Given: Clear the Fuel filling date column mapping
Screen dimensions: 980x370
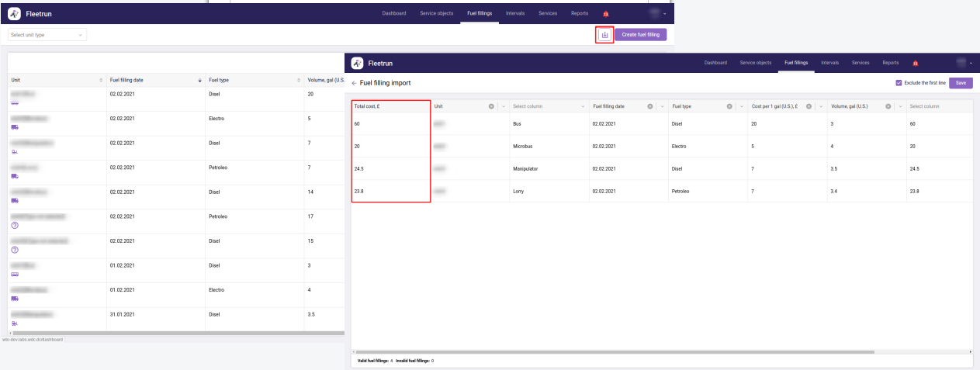Looking at the screenshot, I should [649, 106].
